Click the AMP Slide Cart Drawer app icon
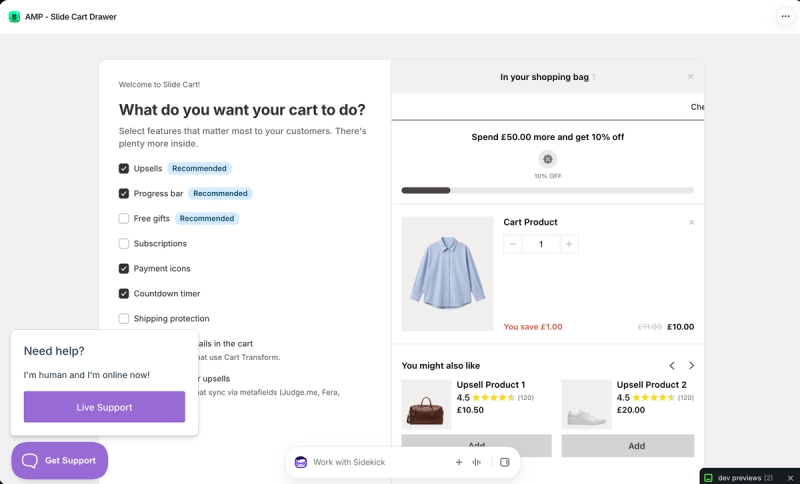800x484 pixels. pyautogui.click(x=14, y=17)
